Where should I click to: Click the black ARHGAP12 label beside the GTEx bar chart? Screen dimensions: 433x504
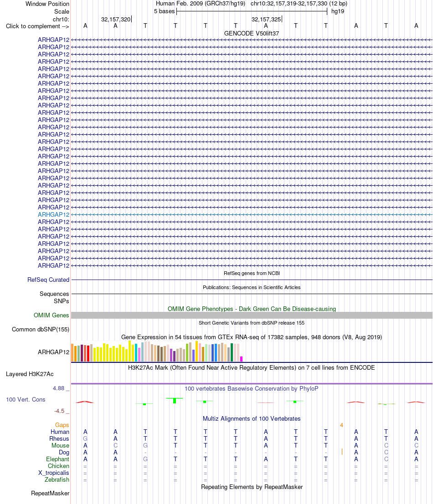coord(53,352)
